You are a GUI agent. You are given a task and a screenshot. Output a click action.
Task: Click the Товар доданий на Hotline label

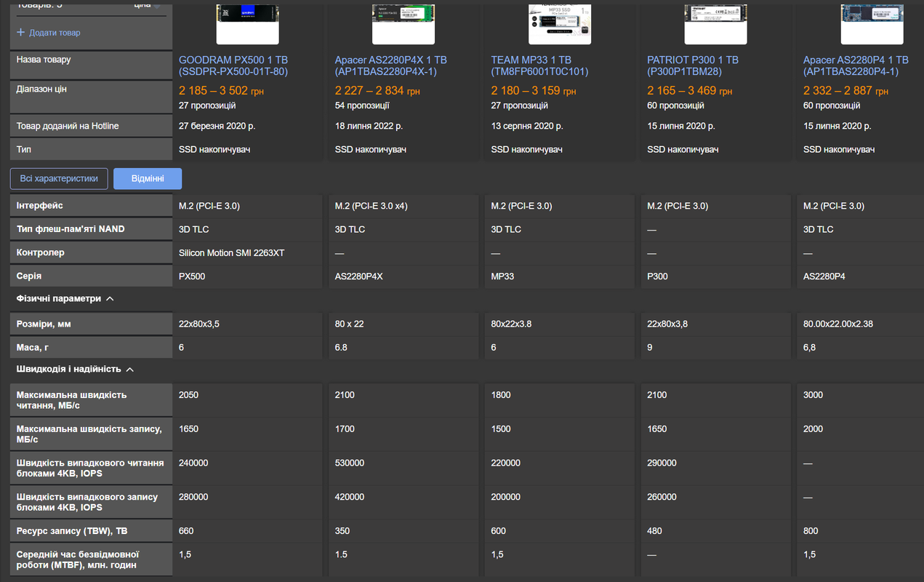tap(68, 126)
